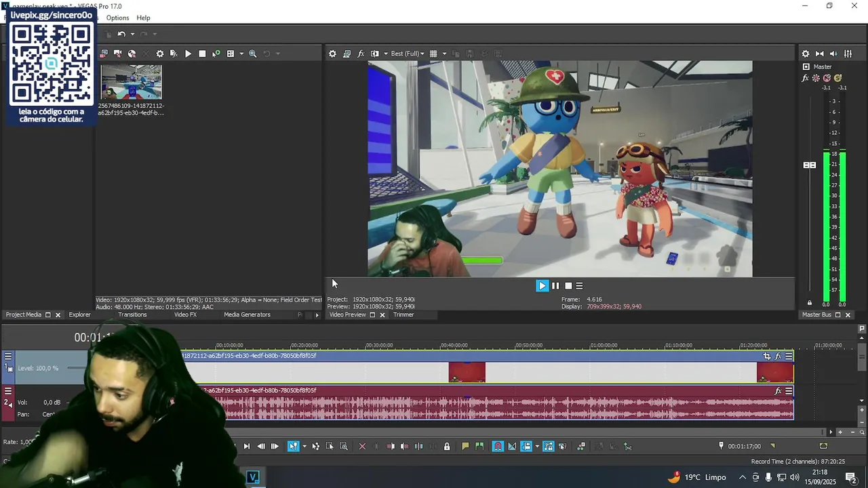The height and width of the screenshot is (488, 868).
Task: Switch to the Transitions tab
Action: 132,314
